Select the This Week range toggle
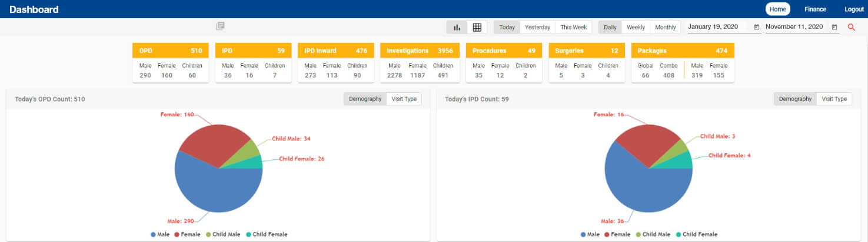 coord(573,27)
